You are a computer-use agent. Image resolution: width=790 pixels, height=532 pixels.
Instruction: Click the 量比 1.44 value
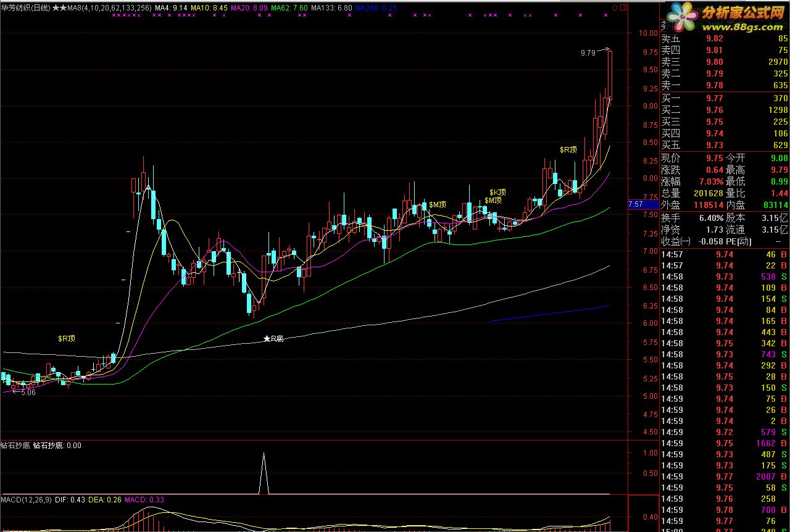coord(779,193)
